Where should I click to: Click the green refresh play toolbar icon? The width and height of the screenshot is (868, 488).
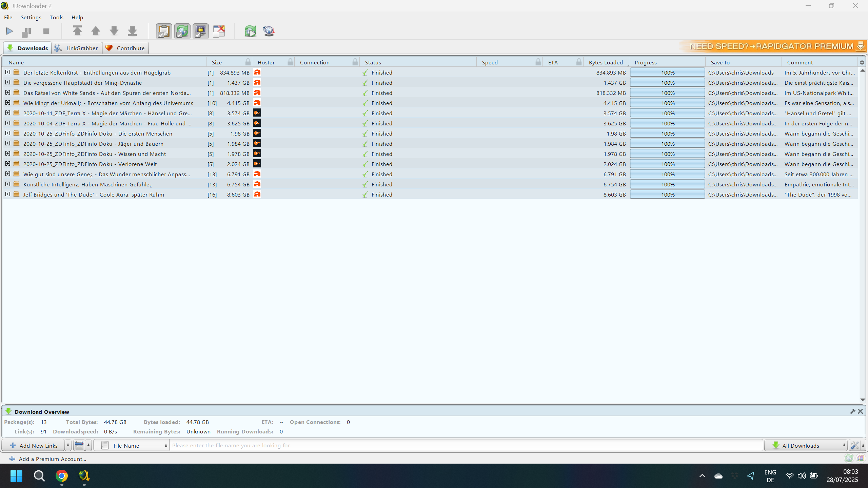(x=251, y=31)
